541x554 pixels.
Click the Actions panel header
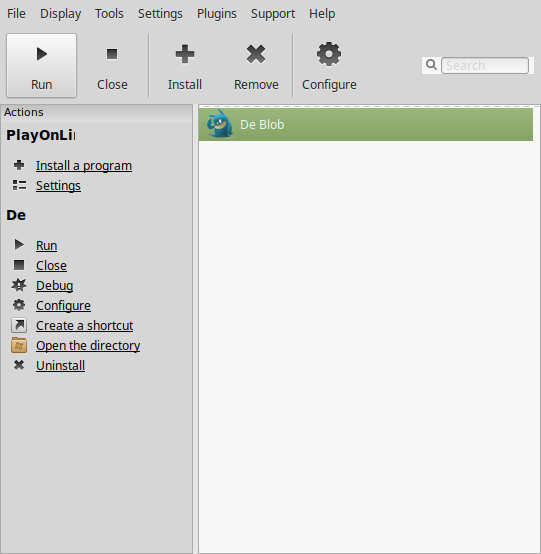(96, 112)
